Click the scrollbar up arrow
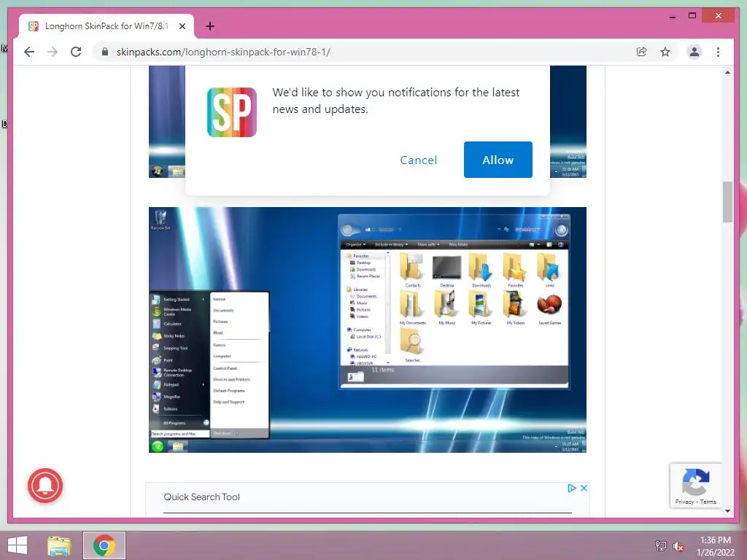The image size is (747, 560). click(x=727, y=72)
